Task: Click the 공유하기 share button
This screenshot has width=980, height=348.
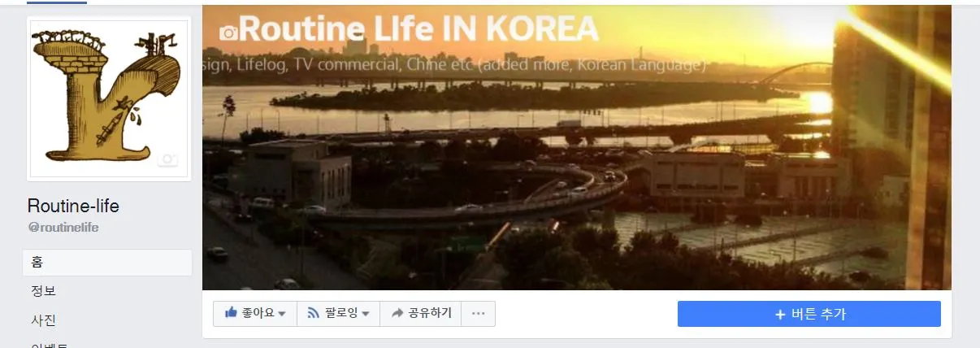Action: click(421, 314)
